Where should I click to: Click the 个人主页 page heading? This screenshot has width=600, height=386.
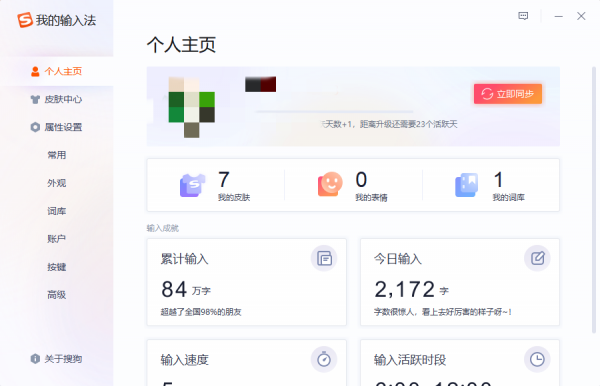pos(181,45)
